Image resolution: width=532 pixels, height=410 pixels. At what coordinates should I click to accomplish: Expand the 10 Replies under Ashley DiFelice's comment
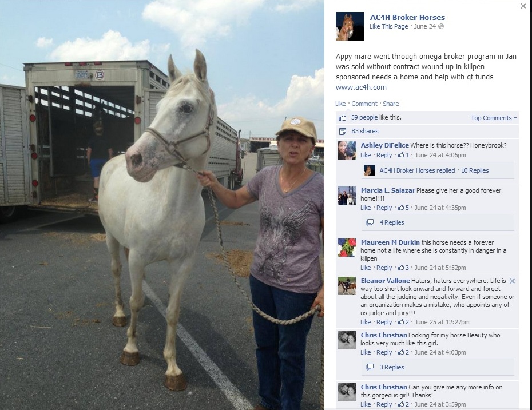[475, 170]
